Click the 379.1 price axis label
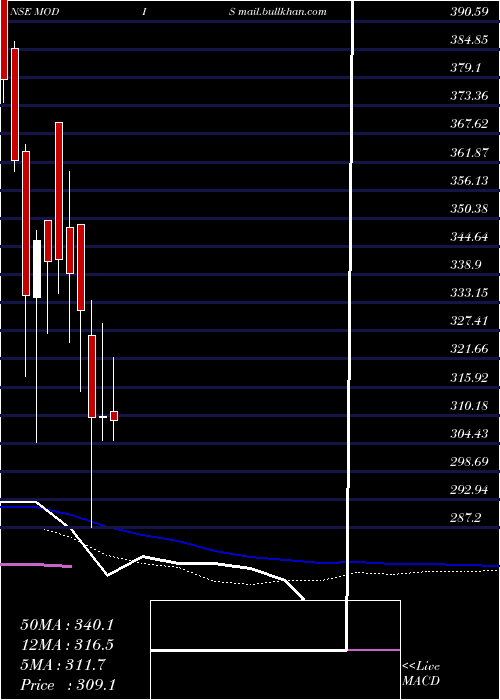Viewport: 500px width, 700px height. point(466,68)
